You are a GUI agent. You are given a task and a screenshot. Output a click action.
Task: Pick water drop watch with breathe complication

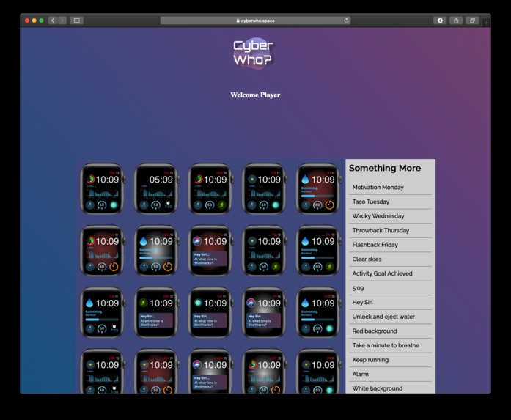319,312
